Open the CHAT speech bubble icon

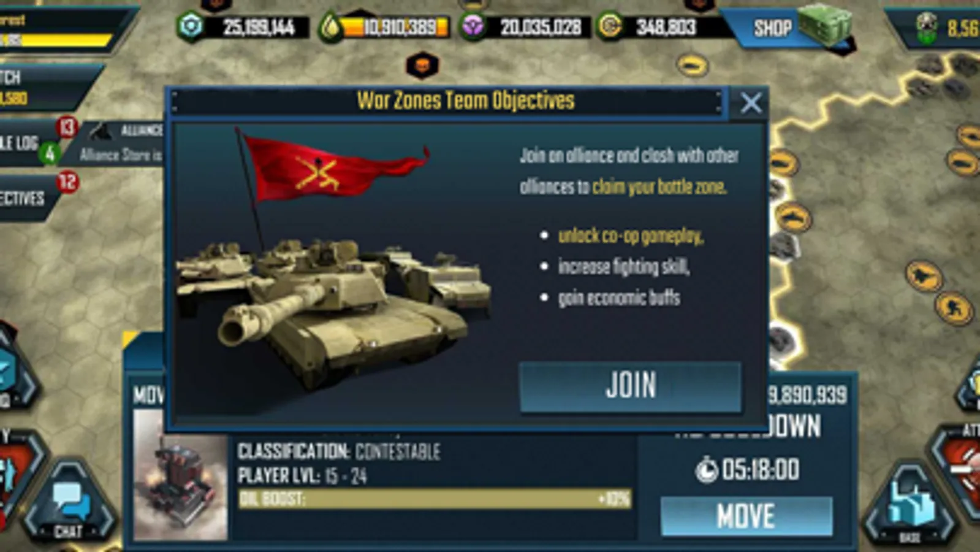point(69,507)
